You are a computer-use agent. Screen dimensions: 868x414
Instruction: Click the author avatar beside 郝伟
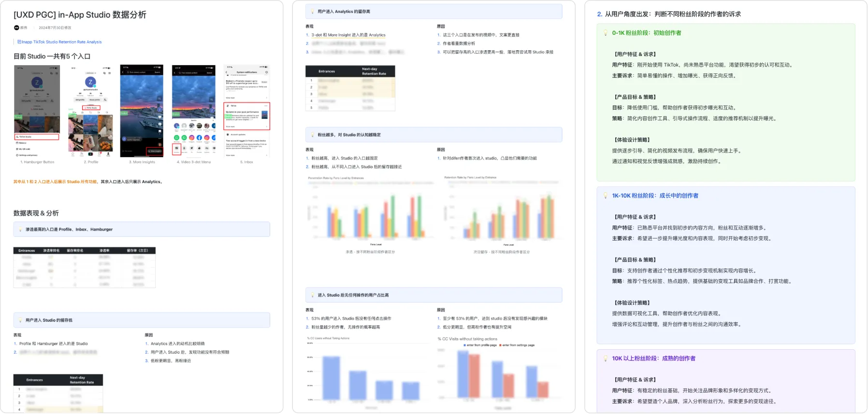[x=16, y=28]
